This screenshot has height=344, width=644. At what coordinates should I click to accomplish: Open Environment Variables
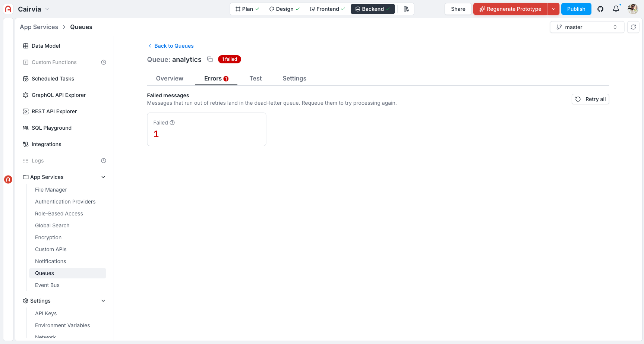coord(67,325)
